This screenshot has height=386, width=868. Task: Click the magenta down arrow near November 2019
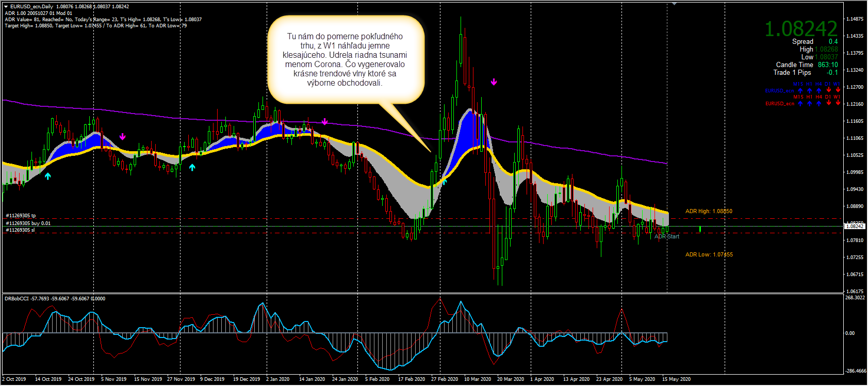pyautogui.click(x=122, y=137)
